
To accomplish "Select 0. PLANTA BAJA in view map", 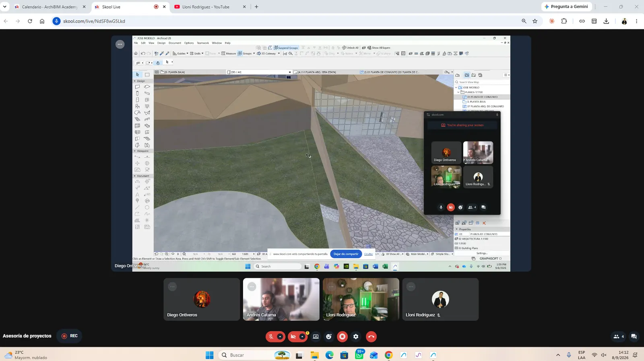I will (476, 102).
